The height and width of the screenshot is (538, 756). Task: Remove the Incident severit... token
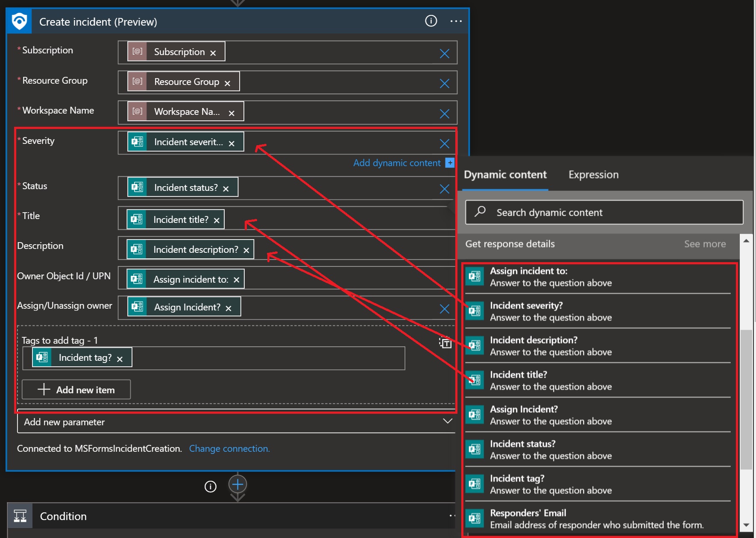coord(231,143)
